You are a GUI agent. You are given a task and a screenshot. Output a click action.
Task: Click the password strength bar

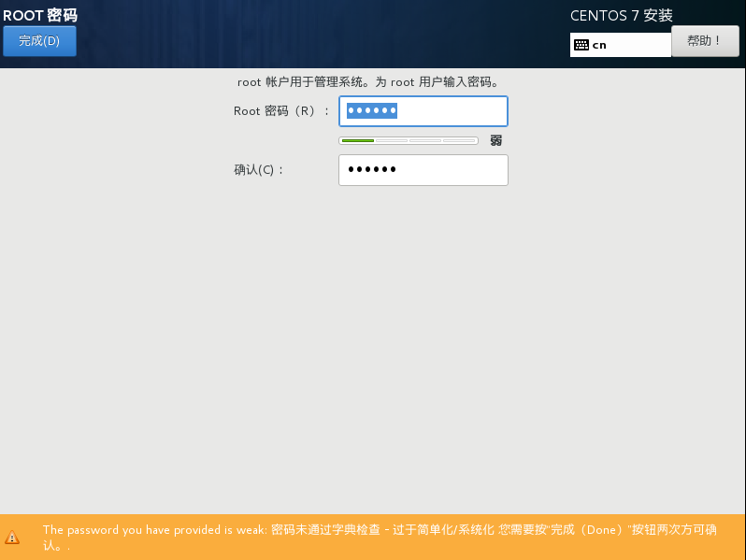click(x=409, y=141)
